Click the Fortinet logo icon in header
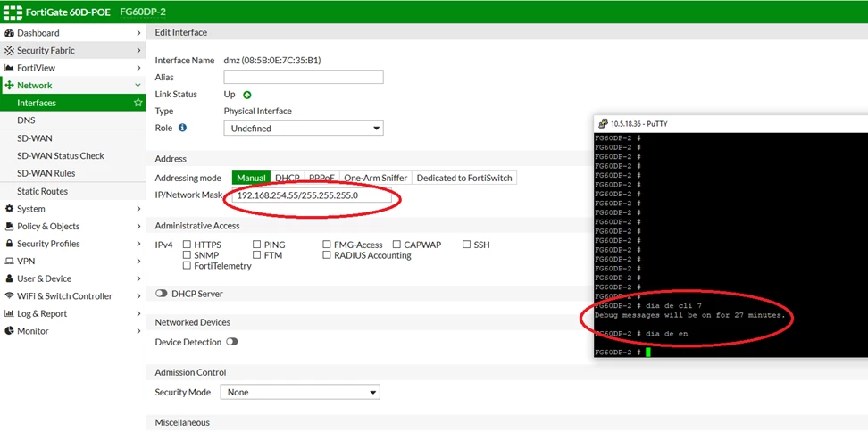 pyautogui.click(x=13, y=12)
